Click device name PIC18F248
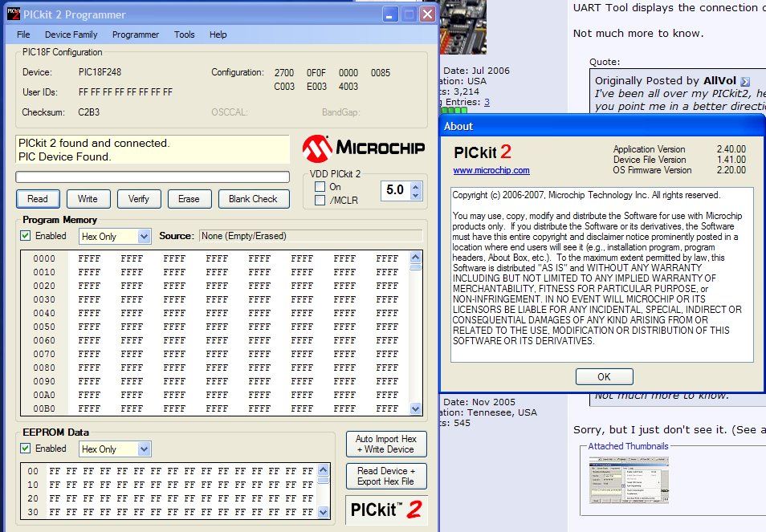 [x=100, y=72]
